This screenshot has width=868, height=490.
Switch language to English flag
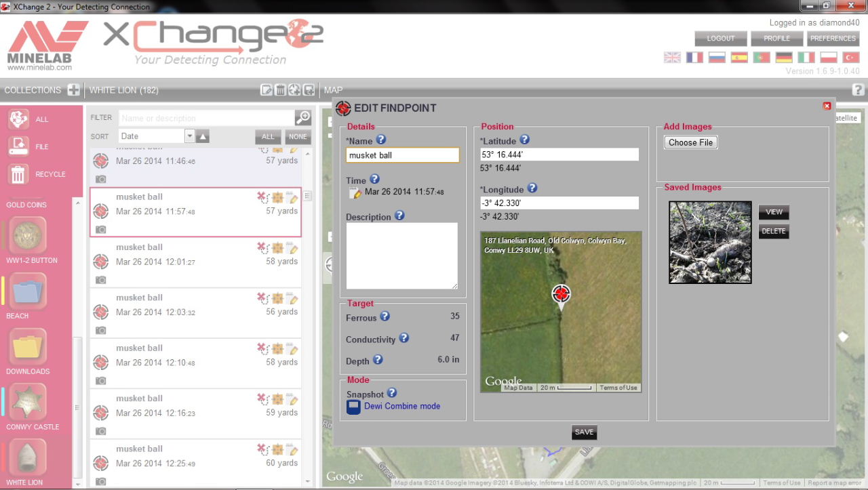click(672, 58)
